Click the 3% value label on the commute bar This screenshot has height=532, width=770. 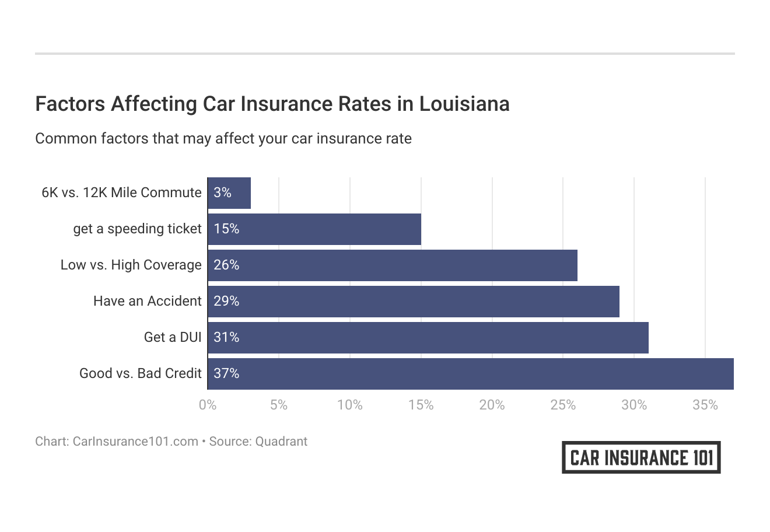pyautogui.click(x=222, y=193)
